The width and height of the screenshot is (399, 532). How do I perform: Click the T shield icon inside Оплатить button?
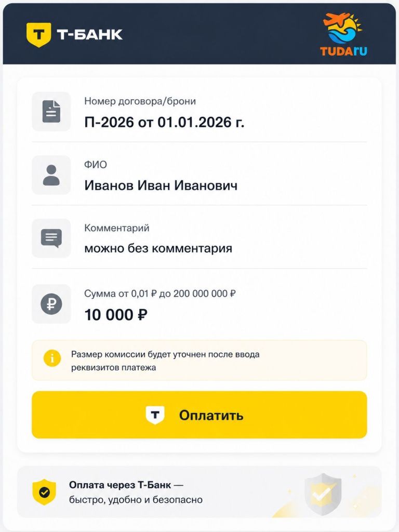click(x=155, y=415)
